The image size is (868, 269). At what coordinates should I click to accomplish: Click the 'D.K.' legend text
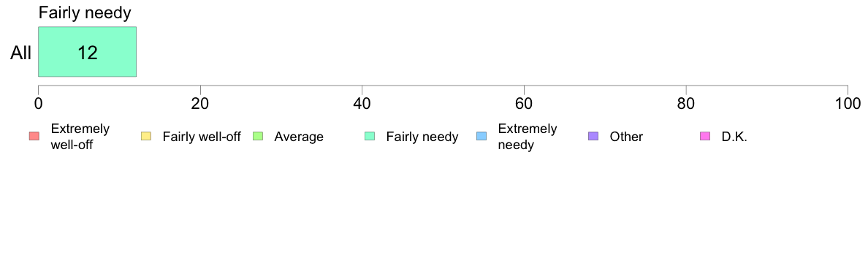coord(734,137)
